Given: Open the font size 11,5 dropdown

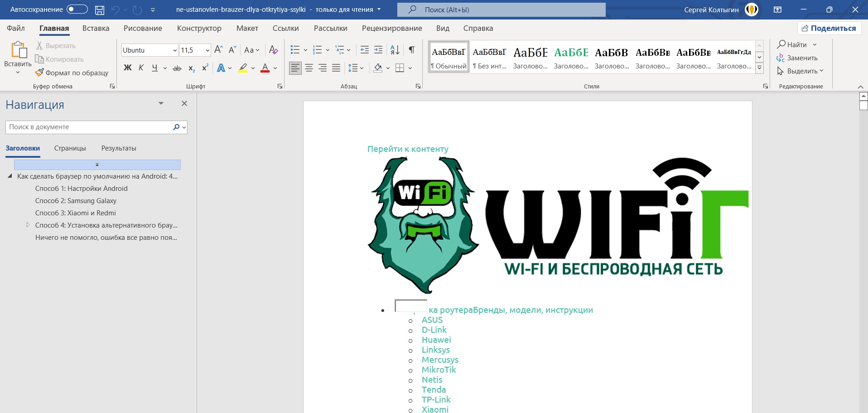Looking at the screenshot, I should [x=207, y=50].
